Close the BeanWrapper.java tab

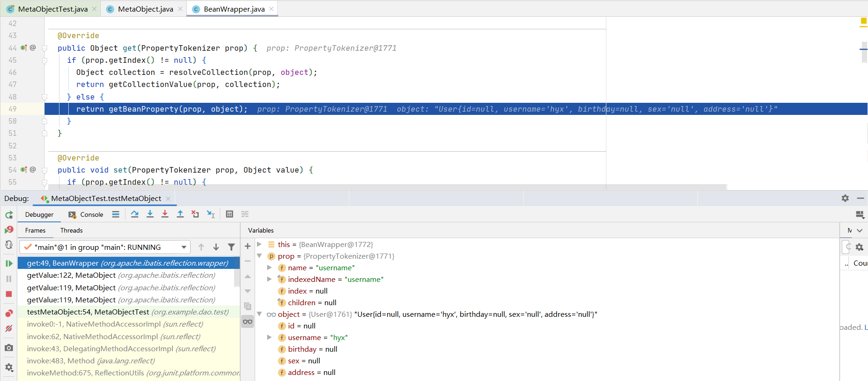(x=271, y=9)
